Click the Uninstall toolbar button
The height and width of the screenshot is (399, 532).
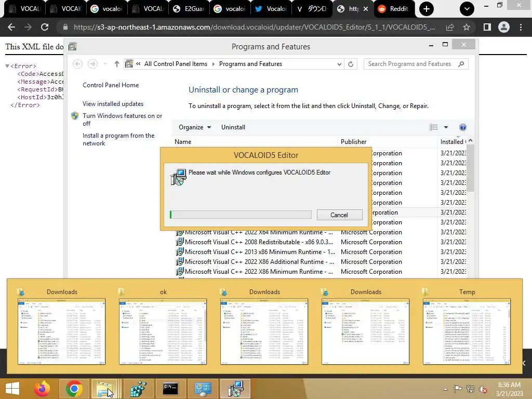233,127
